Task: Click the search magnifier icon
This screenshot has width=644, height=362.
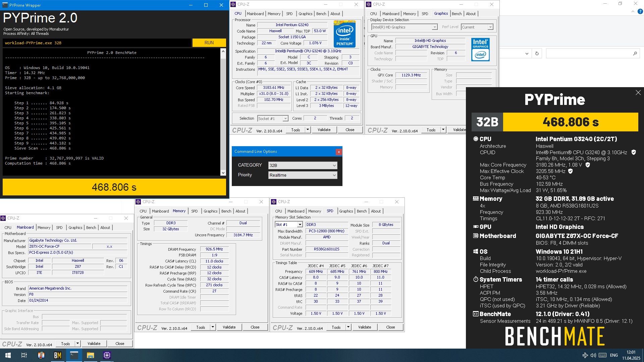Action: (635, 54)
